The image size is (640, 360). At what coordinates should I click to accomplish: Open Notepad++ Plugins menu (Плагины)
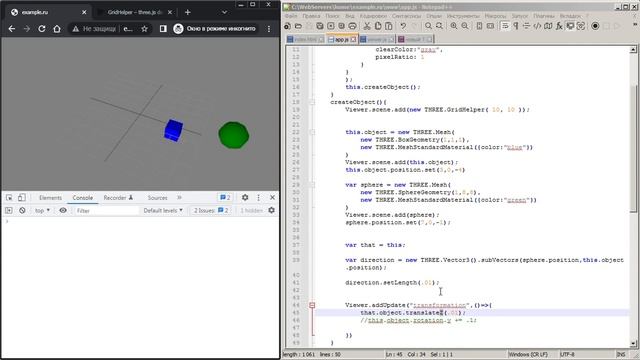544,16
